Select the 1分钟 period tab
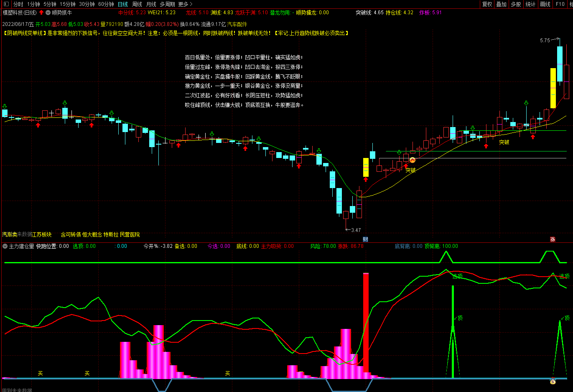 (x=33, y=4)
